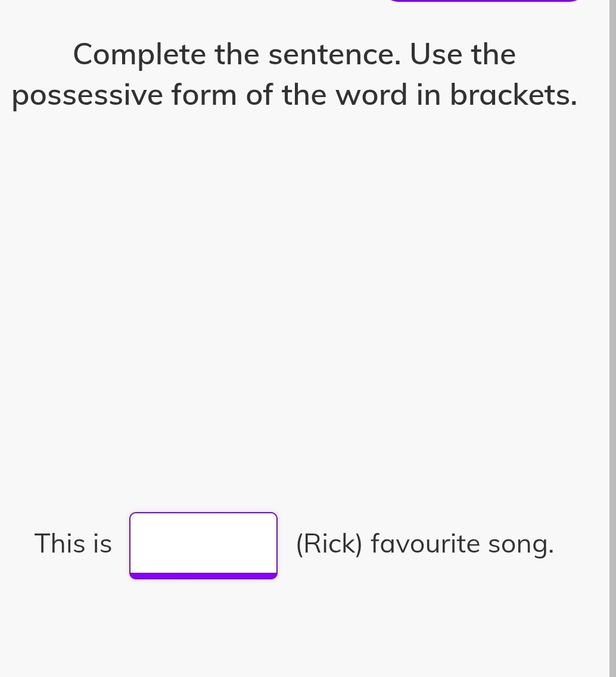Click the word "favourite" in the sentence
The height and width of the screenshot is (677, 616).
click(x=425, y=544)
